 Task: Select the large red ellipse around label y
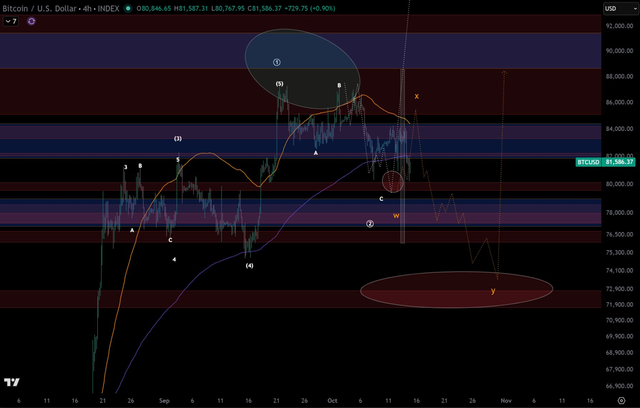456,289
